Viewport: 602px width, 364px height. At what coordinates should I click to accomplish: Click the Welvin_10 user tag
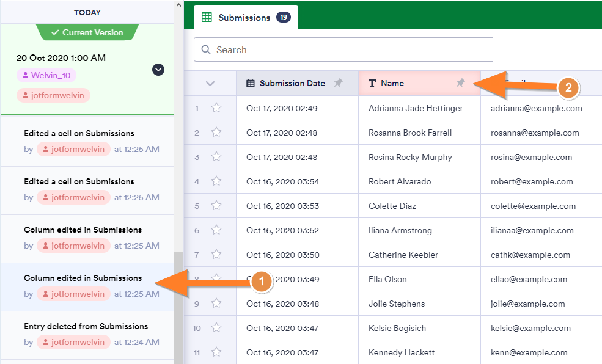(x=46, y=76)
